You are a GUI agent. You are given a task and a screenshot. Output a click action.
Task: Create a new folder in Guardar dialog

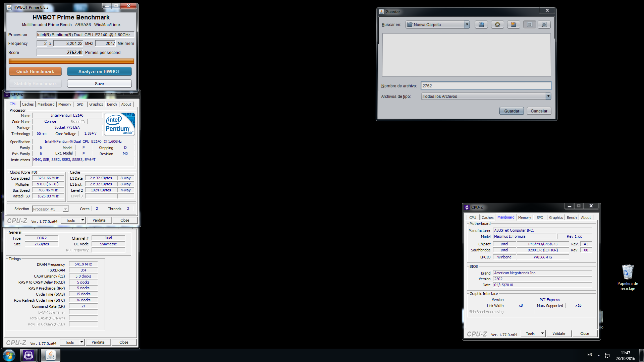pyautogui.click(x=514, y=24)
